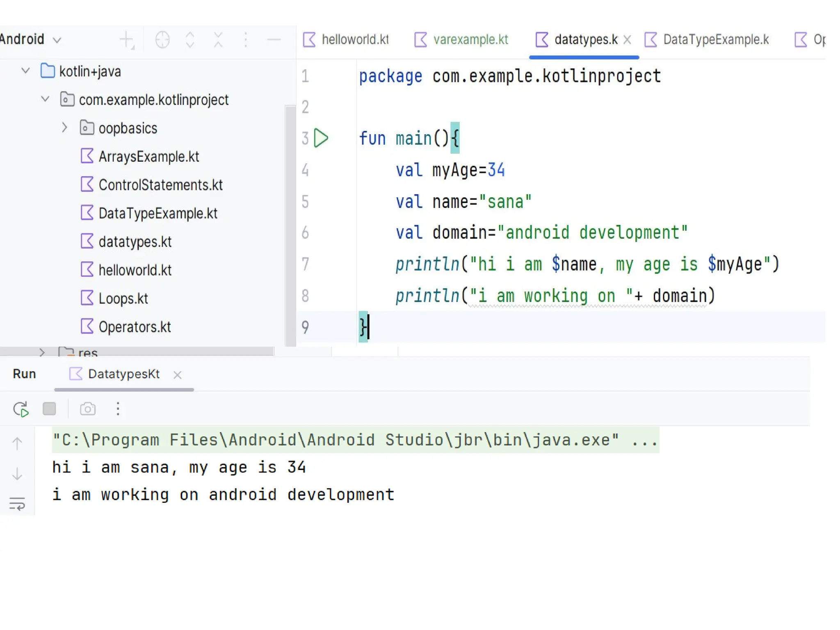Open Run toolbar three-dot more options

(118, 409)
